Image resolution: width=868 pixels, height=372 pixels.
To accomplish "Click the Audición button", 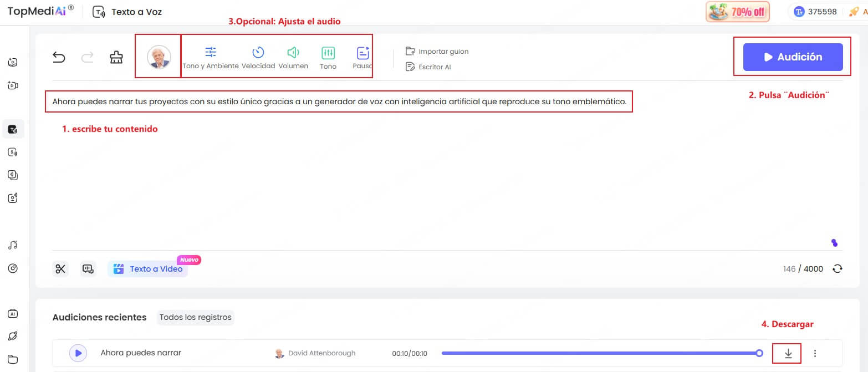I will (793, 57).
